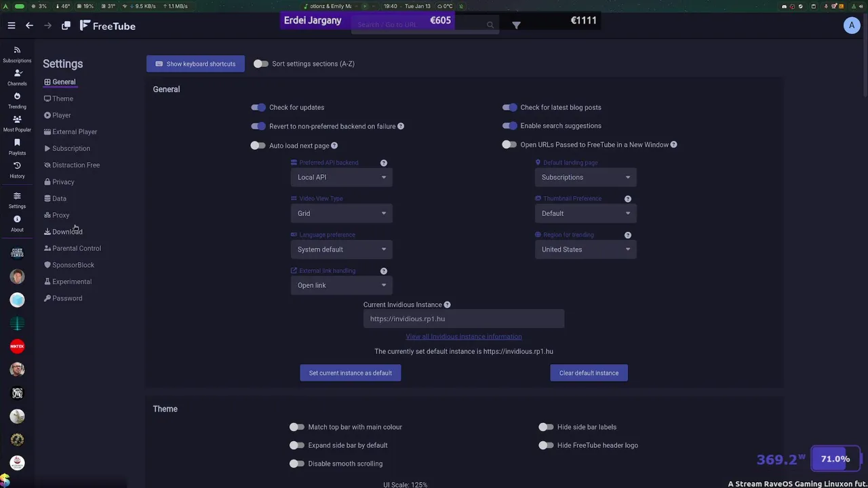
Task: Open the Thumbnail Preference dropdown
Action: point(586,213)
